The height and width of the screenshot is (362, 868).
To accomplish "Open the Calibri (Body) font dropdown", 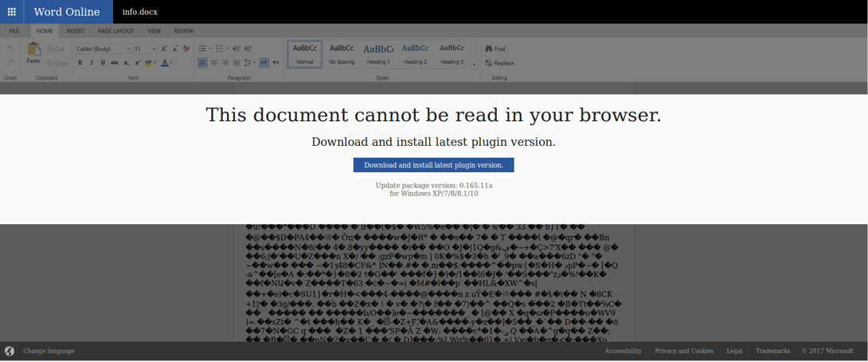I will [103, 49].
